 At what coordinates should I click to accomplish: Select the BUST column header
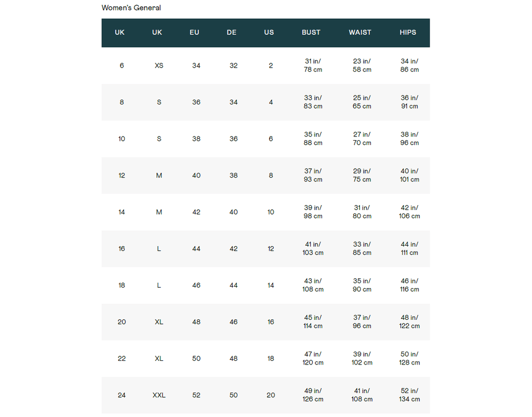311,32
